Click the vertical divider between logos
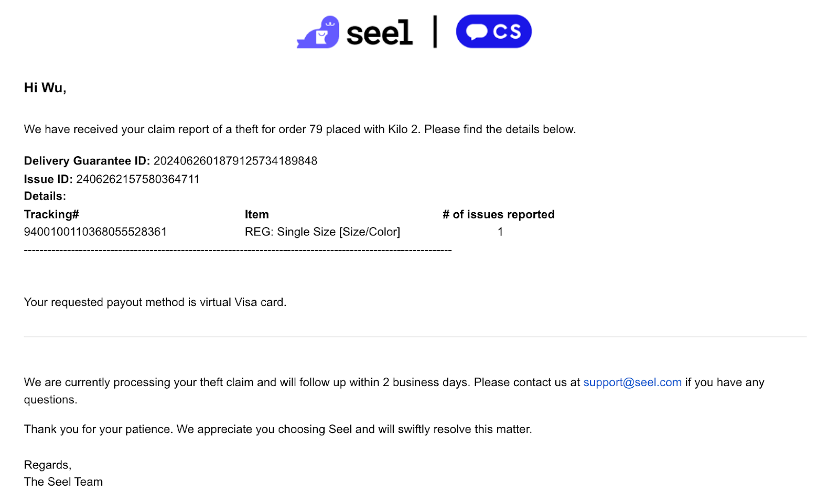This screenshot has width=839, height=504. click(435, 32)
